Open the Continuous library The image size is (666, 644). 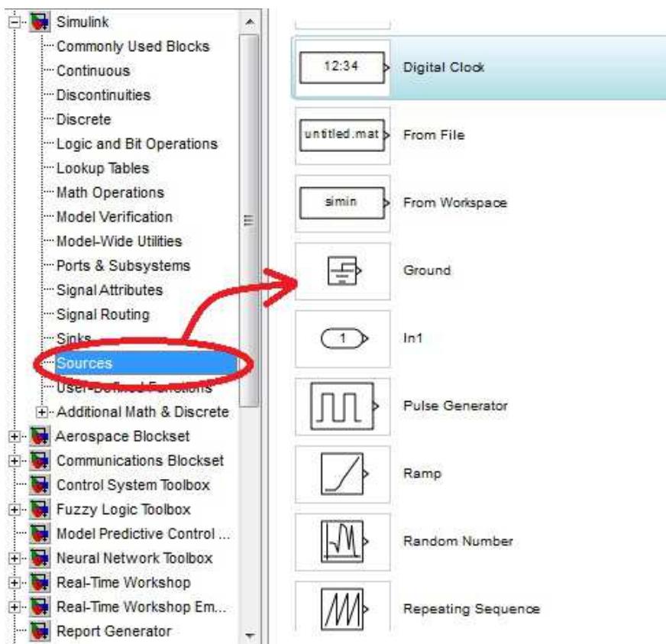pos(93,70)
